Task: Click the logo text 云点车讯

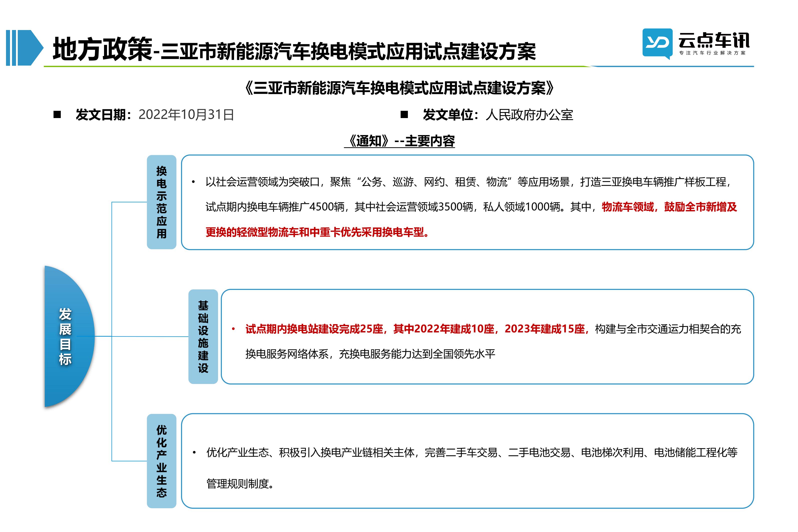Action: [x=713, y=40]
